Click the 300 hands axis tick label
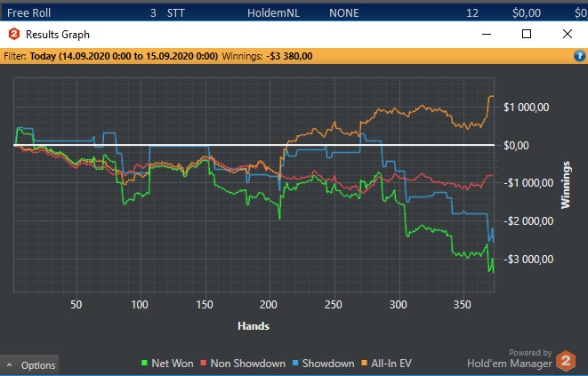 click(x=398, y=304)
